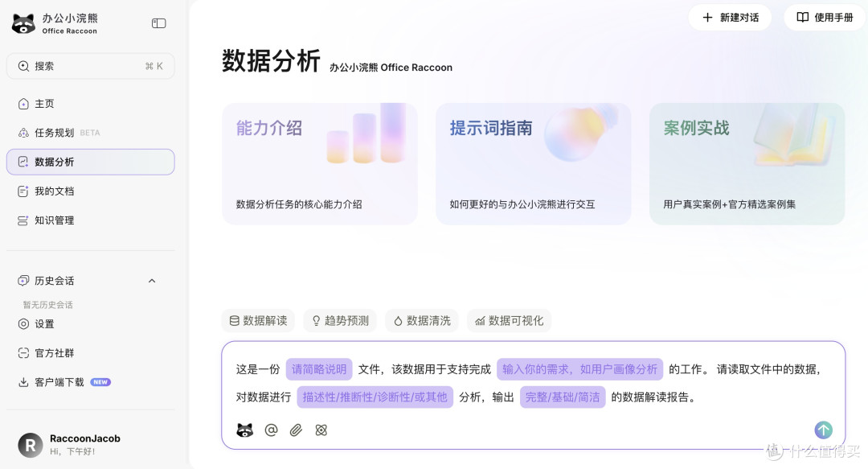Viewport: 868px width, 469px height.
Task: Click the 客户端下载 download icon
Action: pyautogui.click(x=23, y=382)
